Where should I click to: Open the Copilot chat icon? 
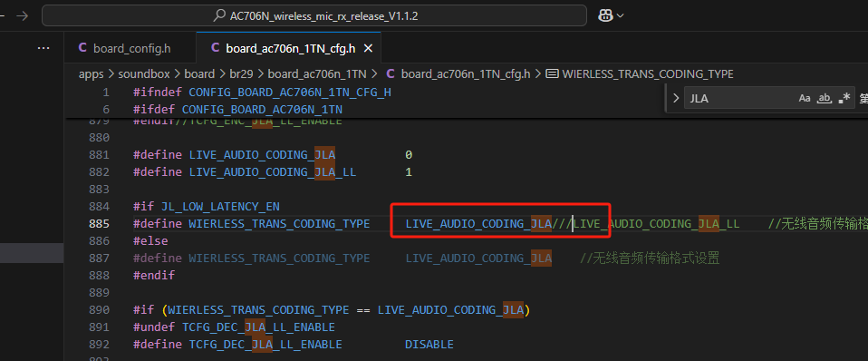point(605,15)
